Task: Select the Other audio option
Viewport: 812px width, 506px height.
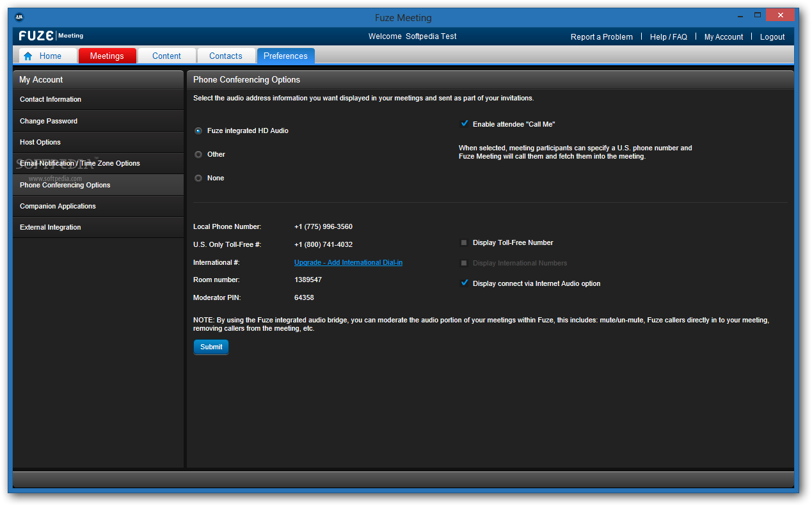Action: (198, 154)
